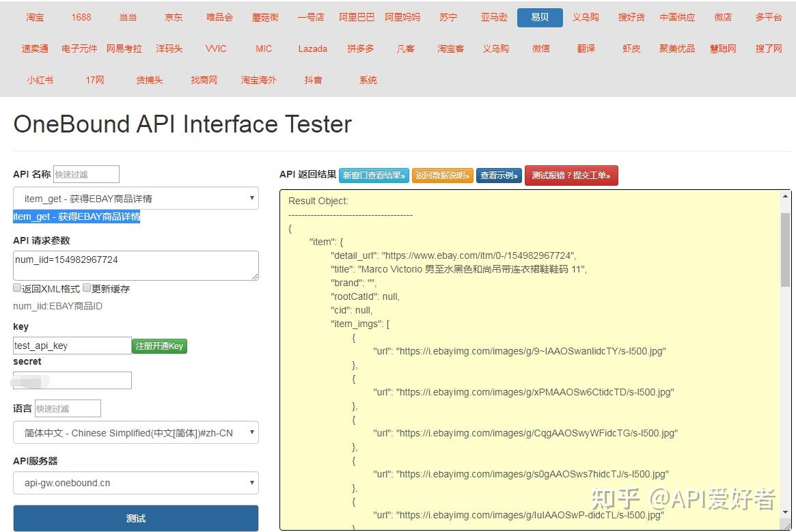Viewport: 796px width, 532px height.
Task: Click the result panel scroll up arrow
Action: (785, 197)
